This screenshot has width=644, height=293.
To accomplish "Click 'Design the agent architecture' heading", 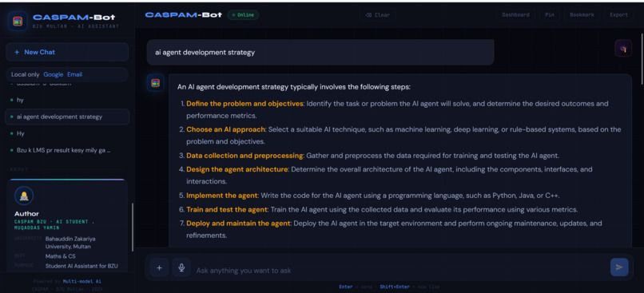I will coord(237,169).
